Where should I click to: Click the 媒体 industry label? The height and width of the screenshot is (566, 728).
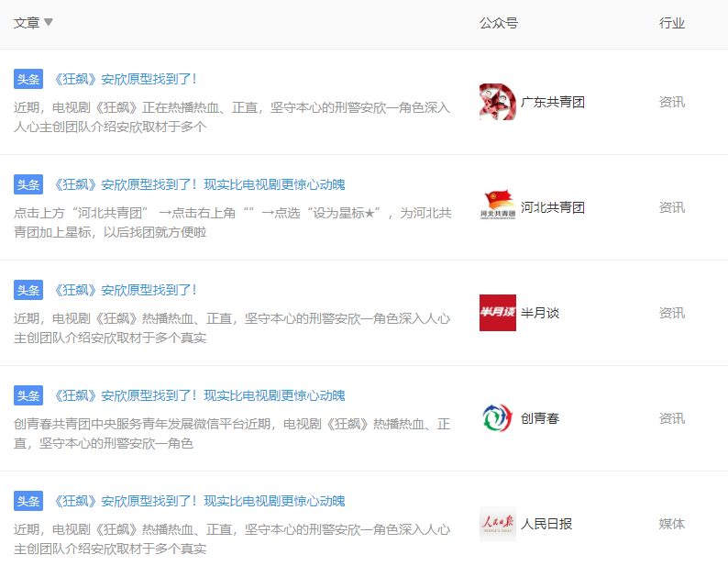[x=671, y=524]
